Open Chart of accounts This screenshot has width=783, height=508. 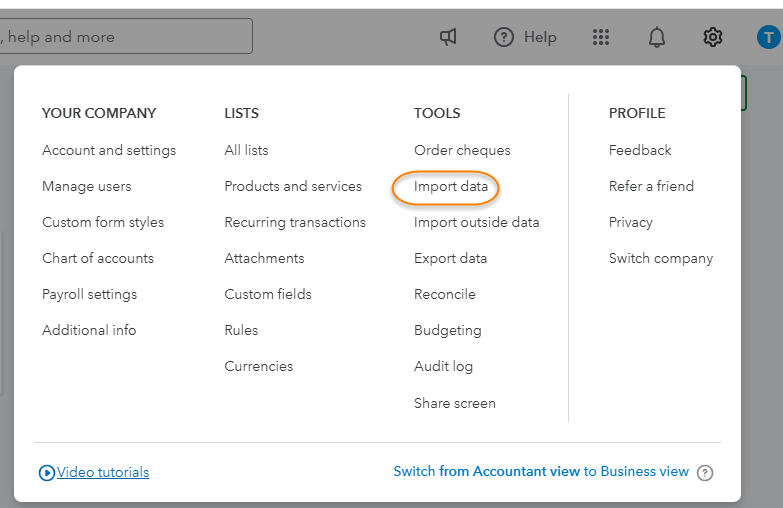point(98,258)
